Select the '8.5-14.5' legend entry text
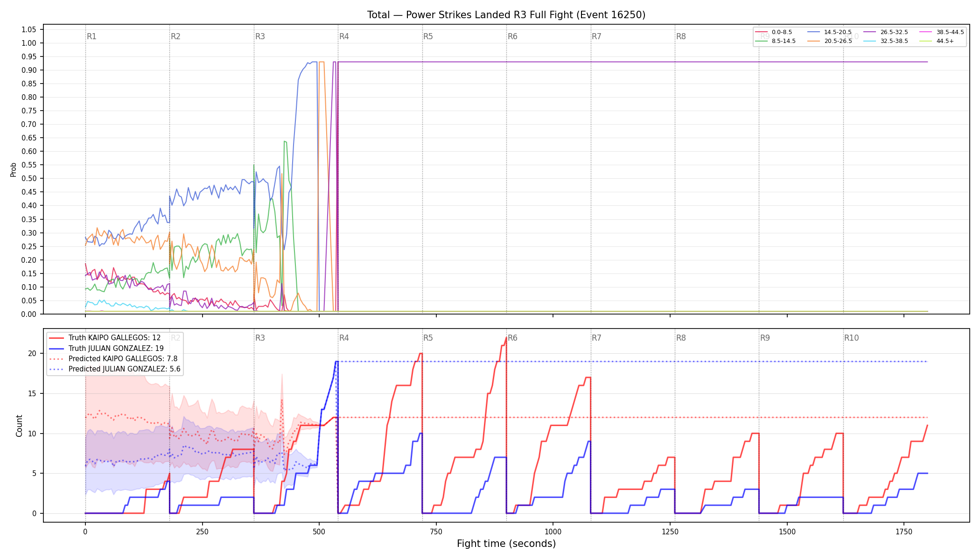Image resolution: width=980 pixels, height=560 pixels. [x=784, y=41]
